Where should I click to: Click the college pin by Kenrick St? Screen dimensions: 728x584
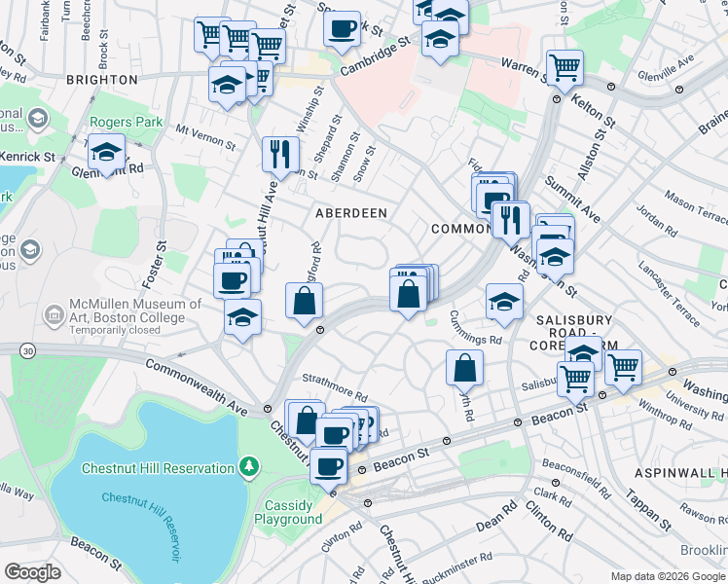coord(37,120)
